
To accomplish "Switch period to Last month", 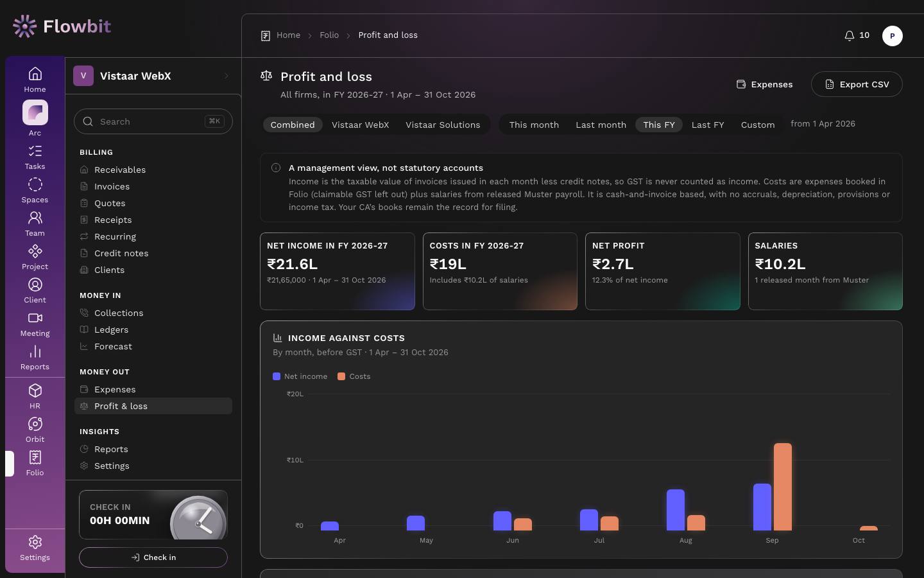I will pos(601,125).
